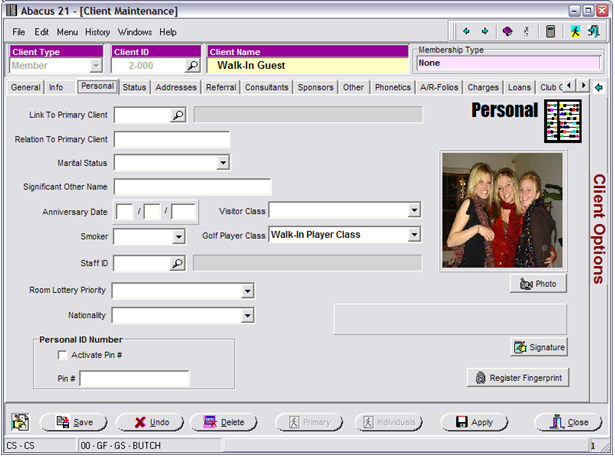Open the Client ID search magnifier
The image size is (615, 457).
point(193,66)
